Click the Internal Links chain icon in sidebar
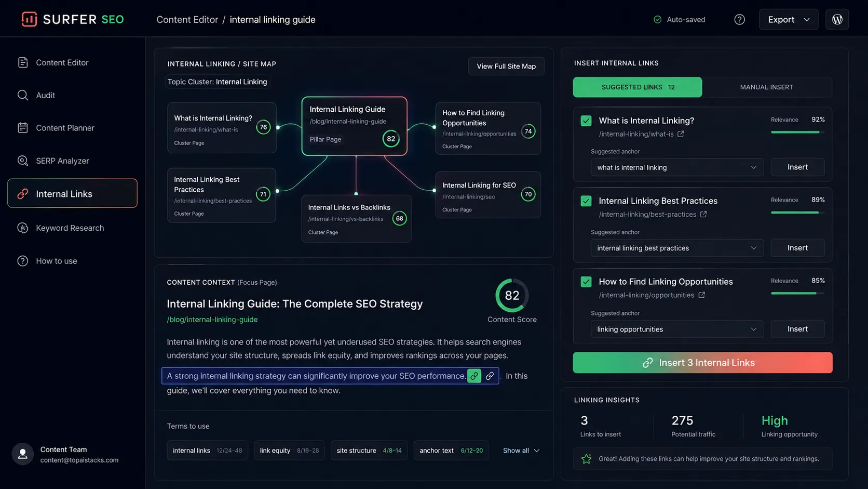 [x=23, y=194]
